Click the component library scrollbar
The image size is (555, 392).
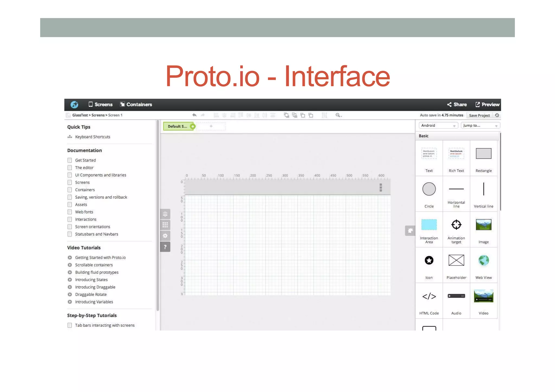click(500, 171)
